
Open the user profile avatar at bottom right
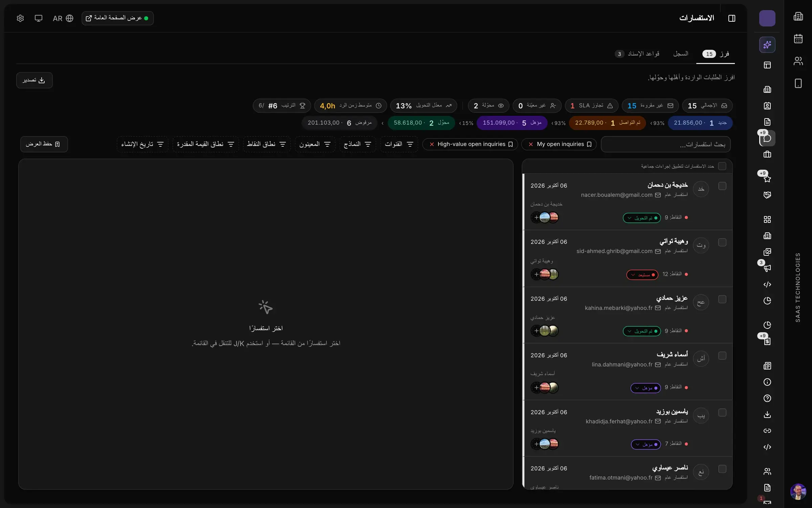(x=798, y=491)
